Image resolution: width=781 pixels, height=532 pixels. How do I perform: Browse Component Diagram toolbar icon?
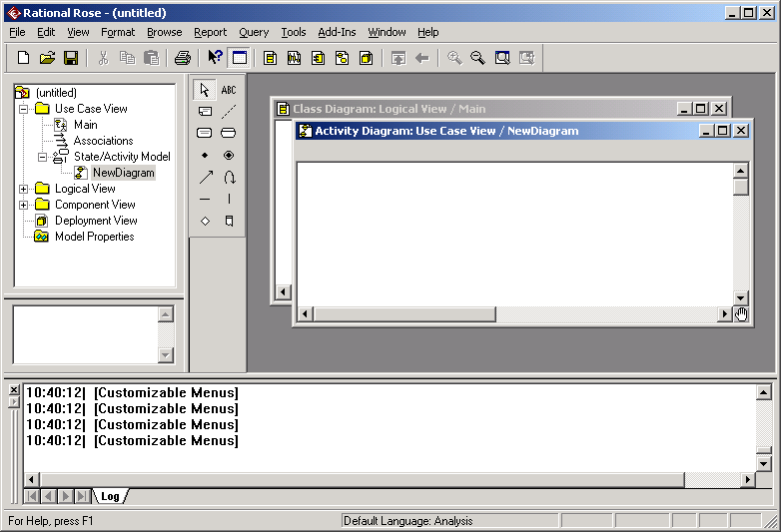tap(318, 58)
